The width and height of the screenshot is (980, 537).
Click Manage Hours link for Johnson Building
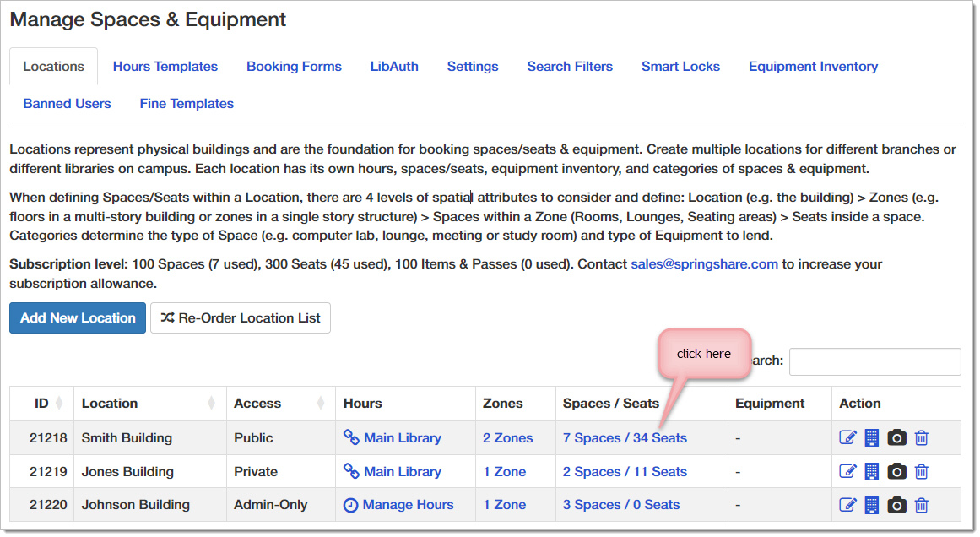pyautogui.click(x=408, y=505)
